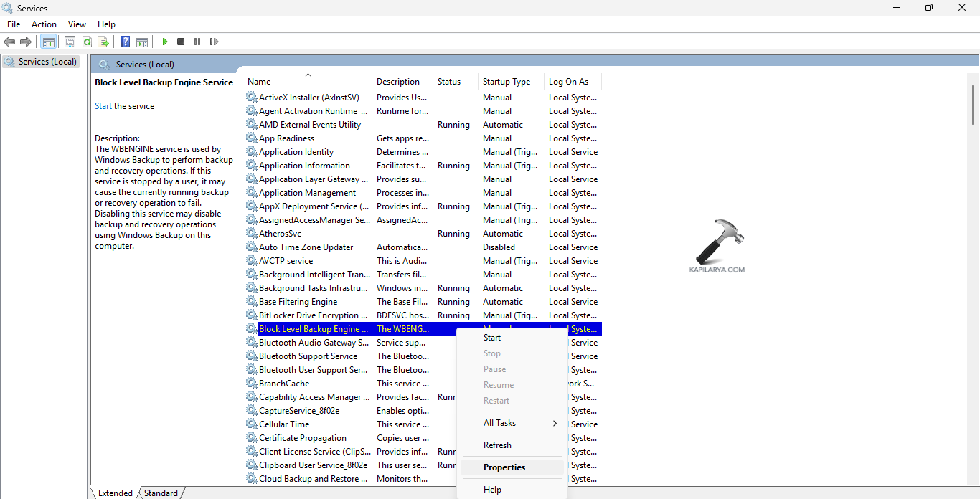Sort services by the Name column header

[260, 82]
